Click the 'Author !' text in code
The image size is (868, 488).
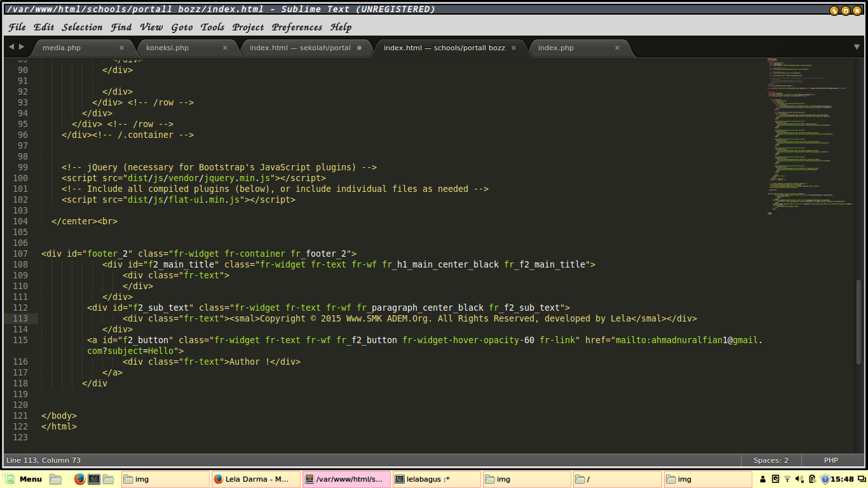[250, 362]
